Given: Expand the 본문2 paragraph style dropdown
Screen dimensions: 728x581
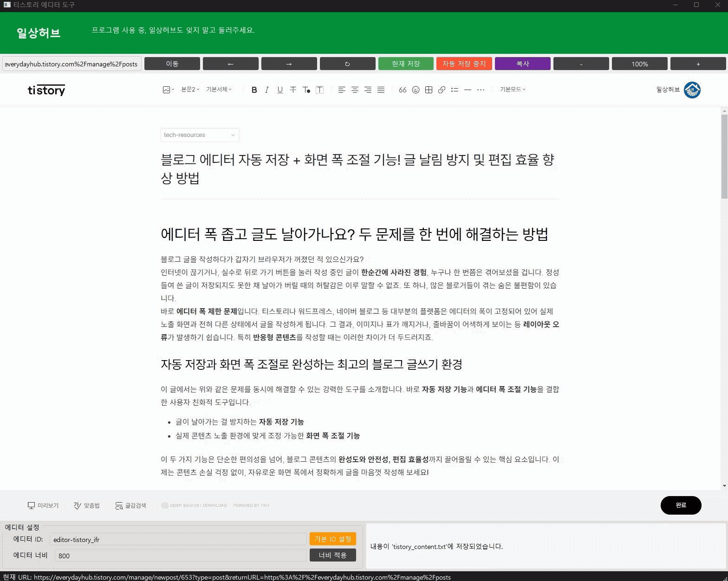Looking at the screenshot, I should [x=190, y=90].
